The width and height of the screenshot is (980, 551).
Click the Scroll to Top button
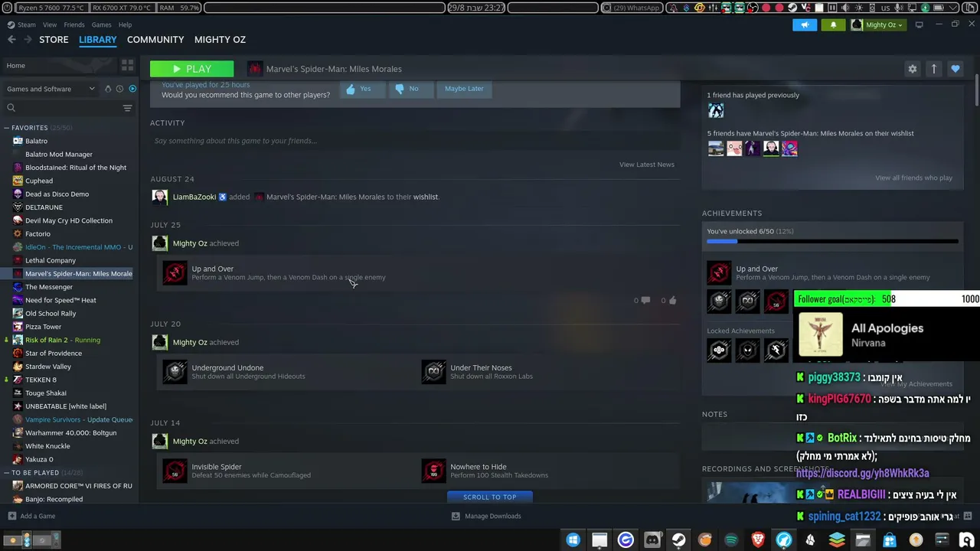pyautogui.click(x=490, y=497)
